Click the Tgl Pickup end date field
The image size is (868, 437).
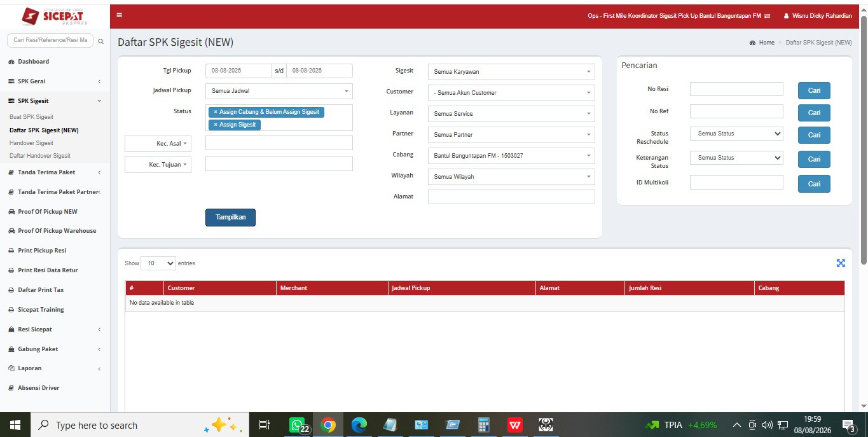click(319, 71)
